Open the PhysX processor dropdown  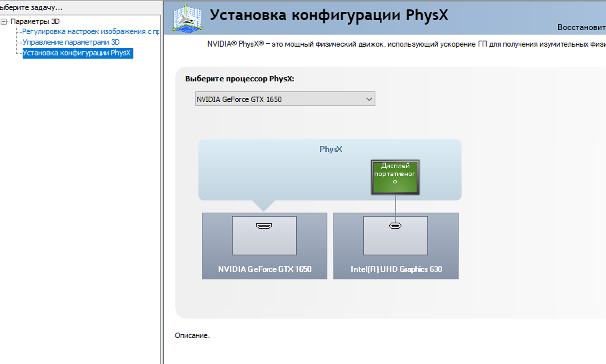tap(285, 99)
